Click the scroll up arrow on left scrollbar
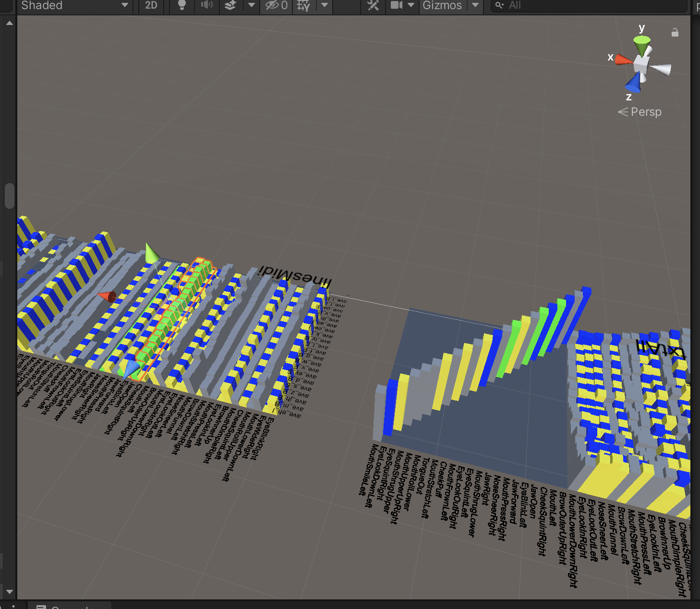The height and width of the screenshot is (609, 700). (x=9, y=23)
